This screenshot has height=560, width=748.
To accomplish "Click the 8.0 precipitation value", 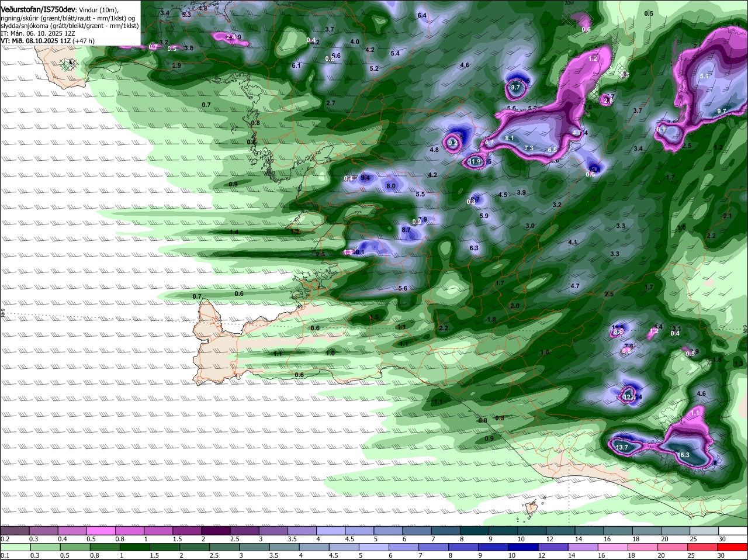I will pyautogui.click(x=392, y=186).
